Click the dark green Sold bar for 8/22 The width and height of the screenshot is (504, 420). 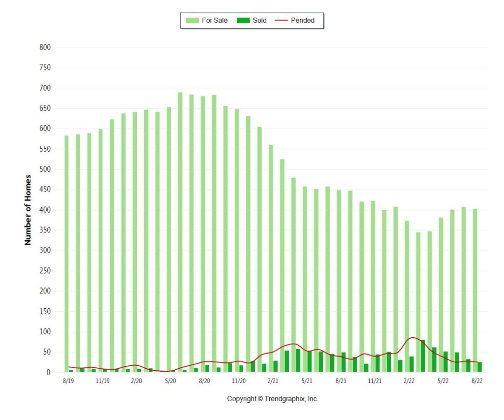(x=479, y=367)
